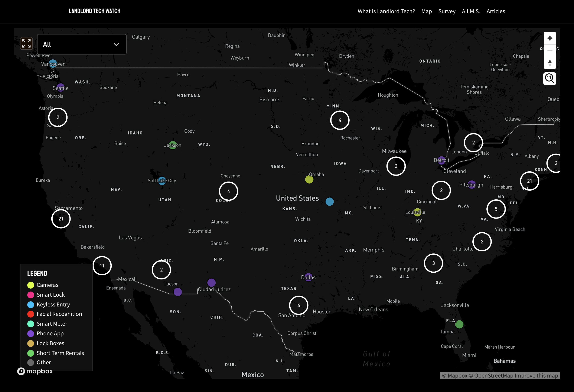Click the Landlord Tech Watch site title

pyautogui.click(x=94, y=11)
